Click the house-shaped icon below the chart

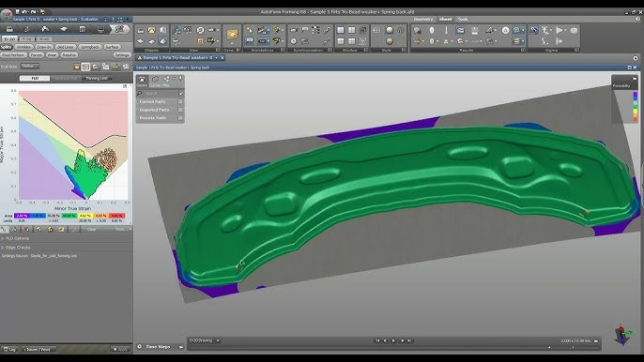[x=50, y=230]
